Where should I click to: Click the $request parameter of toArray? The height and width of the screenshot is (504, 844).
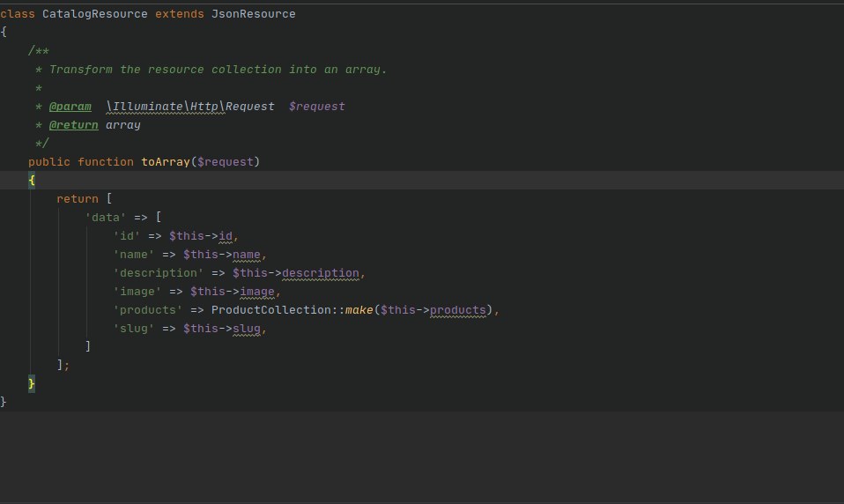click(x=225, y=162)
